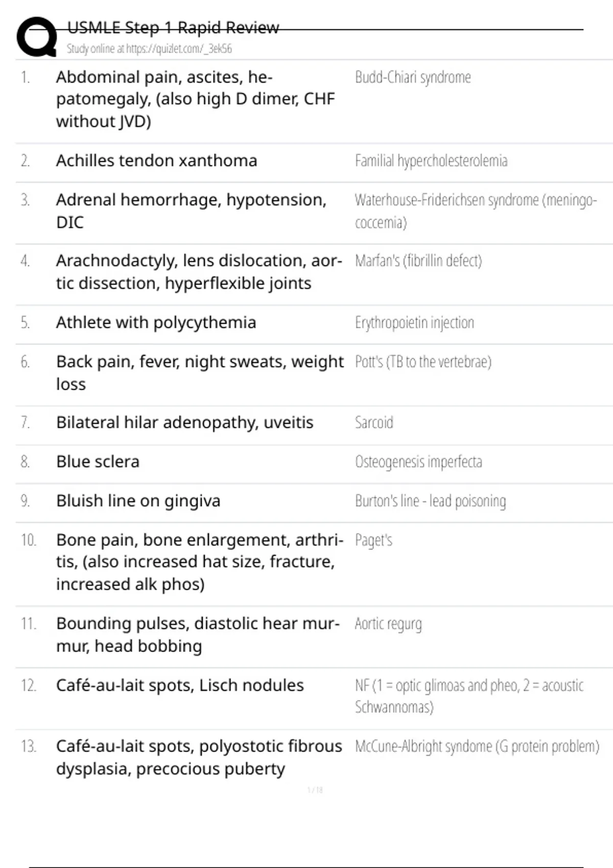Select the Blue sclera term
Screen dimensions: 613x868
point(98,462)
